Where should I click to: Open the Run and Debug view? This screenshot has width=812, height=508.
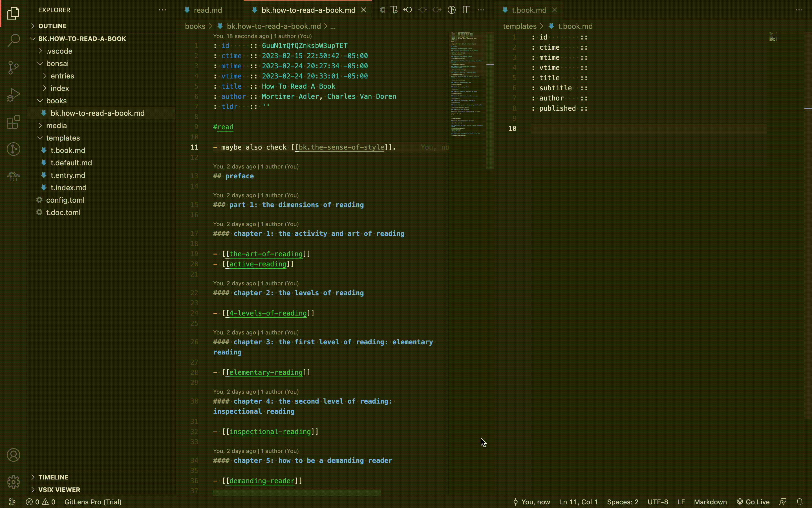[x=14, y=95]
